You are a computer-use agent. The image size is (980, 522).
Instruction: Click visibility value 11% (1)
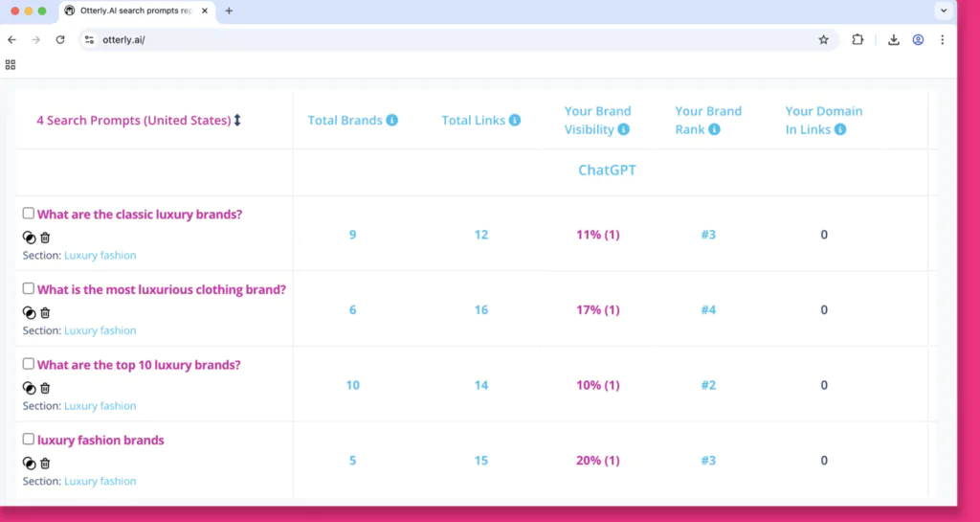[597, 235]
